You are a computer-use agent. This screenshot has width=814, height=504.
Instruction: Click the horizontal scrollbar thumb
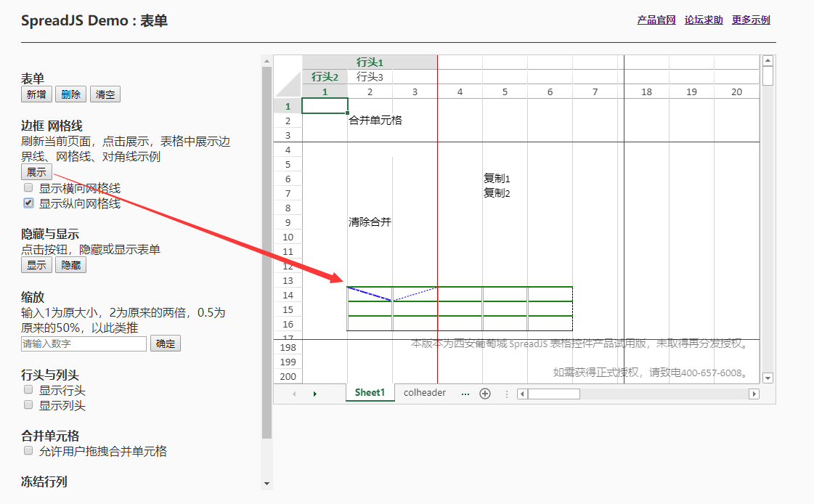pyautogui.click(x=554, y=394)
